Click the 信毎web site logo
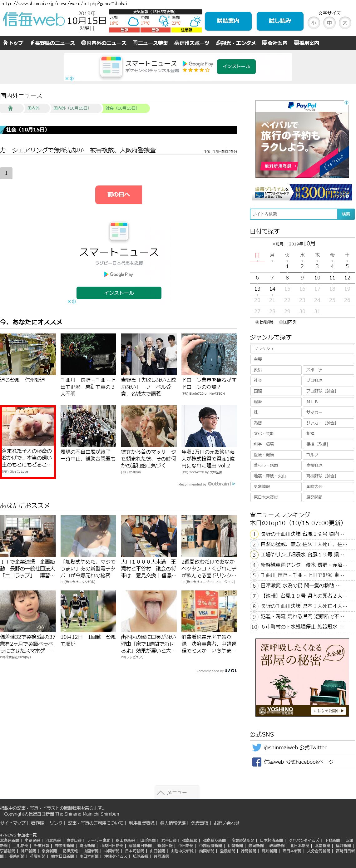This screenshot has width=356, height=868. pyautogui.click(x=34, y=20)
